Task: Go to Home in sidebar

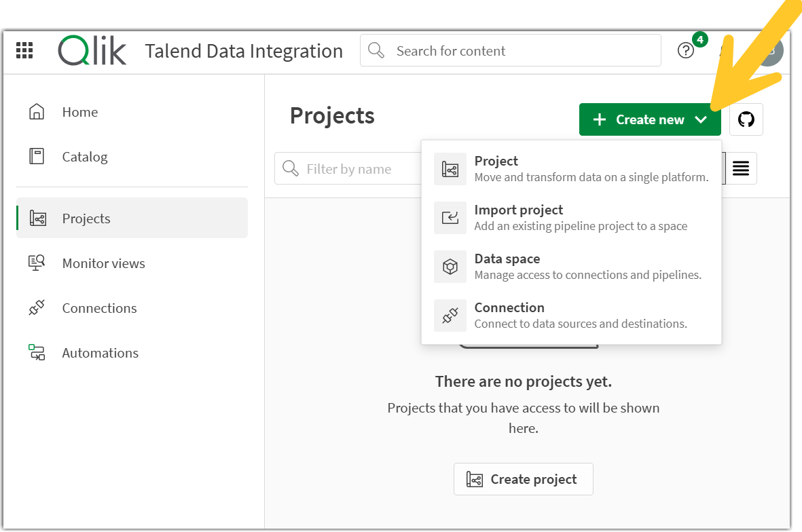Action: [x=132, y=112]
